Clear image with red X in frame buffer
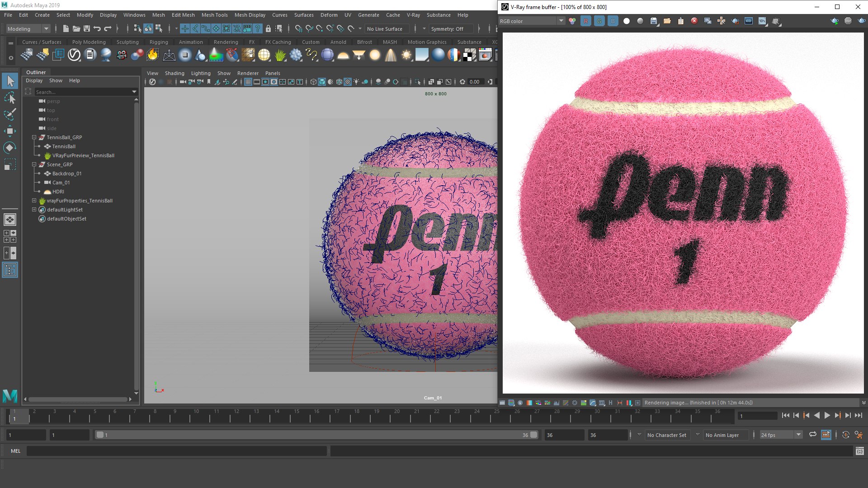 (x=694, y=21)
